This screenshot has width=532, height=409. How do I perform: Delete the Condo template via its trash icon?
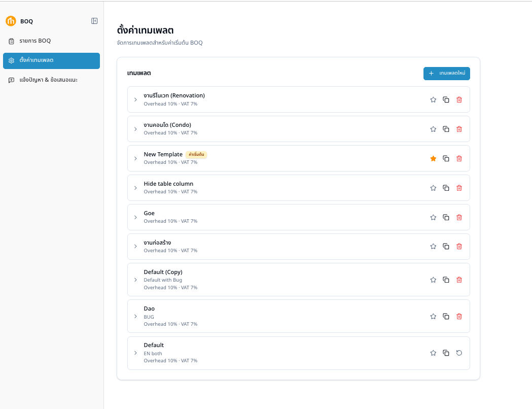tap(459, 129)
